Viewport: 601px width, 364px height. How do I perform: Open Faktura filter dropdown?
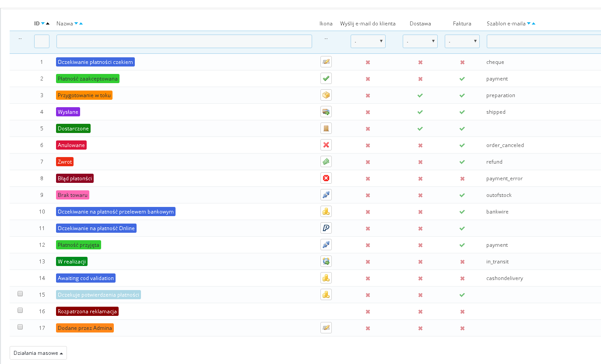[462, 42]
